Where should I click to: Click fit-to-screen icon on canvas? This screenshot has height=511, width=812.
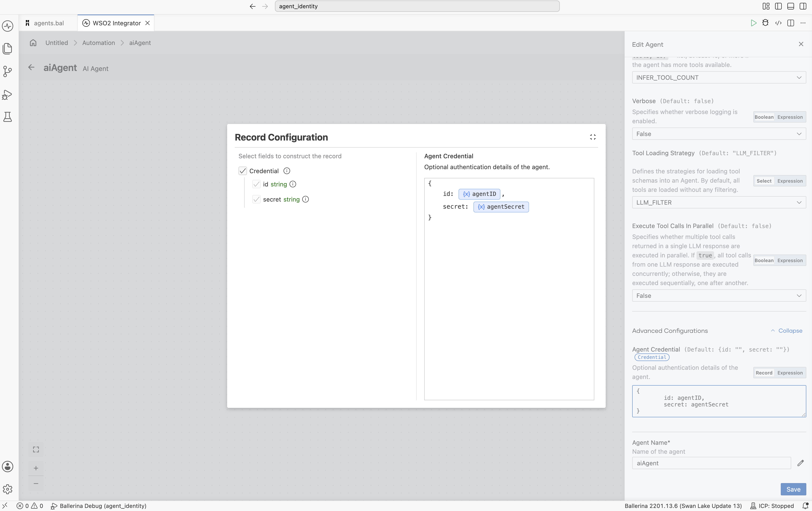[x=36, y=449]
